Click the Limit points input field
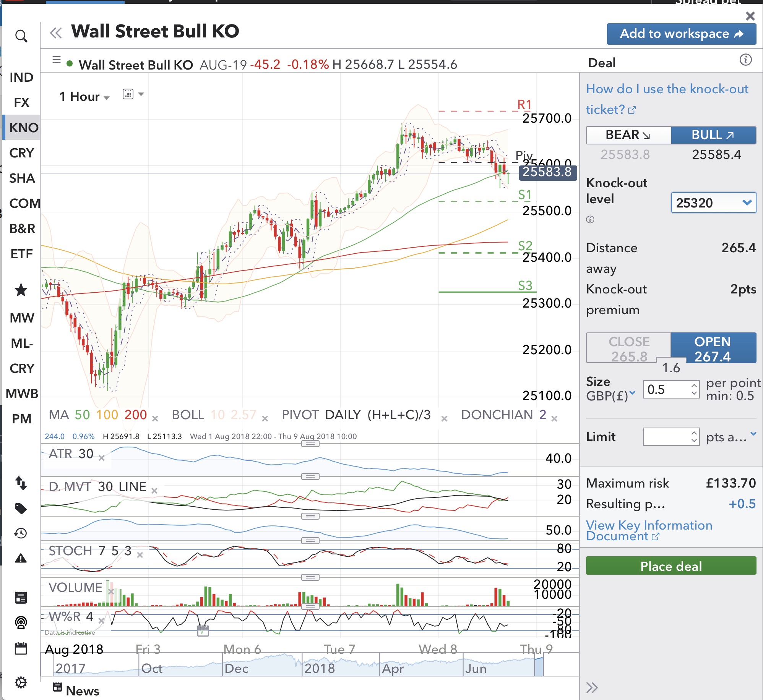This screenshot has height=700, width=763. tap(667, 436)
